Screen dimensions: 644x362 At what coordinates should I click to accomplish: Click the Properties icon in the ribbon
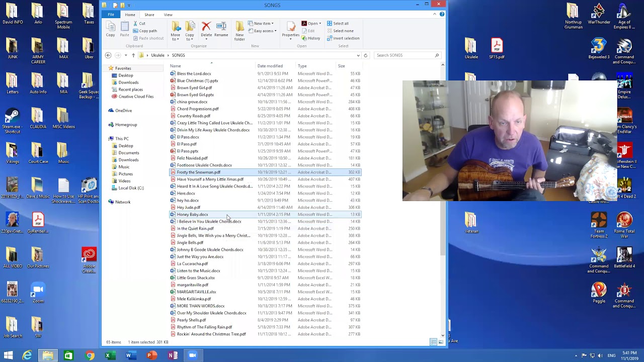point(290,29)
